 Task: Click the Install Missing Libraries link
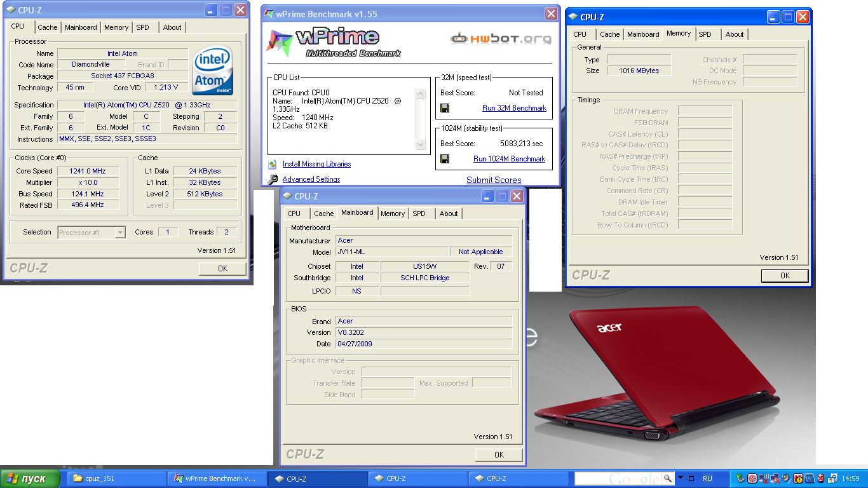(316, 164)
